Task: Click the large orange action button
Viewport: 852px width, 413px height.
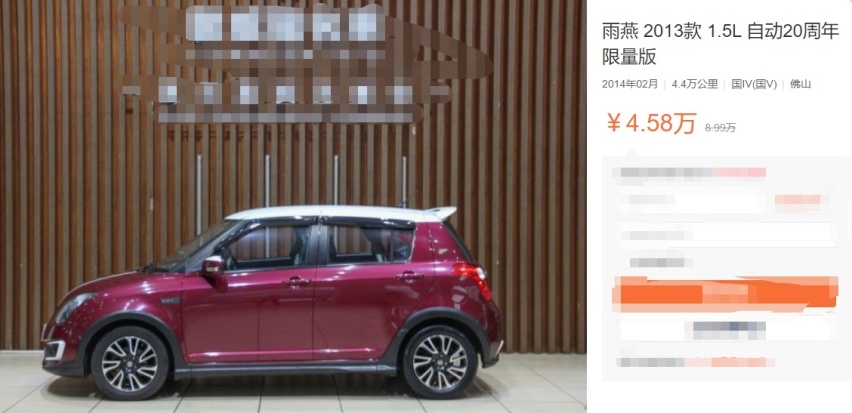Action: pyautogui.click(x=725, y=294)
